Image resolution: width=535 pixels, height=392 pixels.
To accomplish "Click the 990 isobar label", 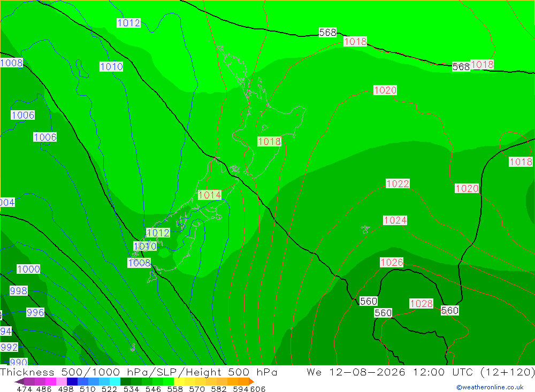I will [18, 362].
